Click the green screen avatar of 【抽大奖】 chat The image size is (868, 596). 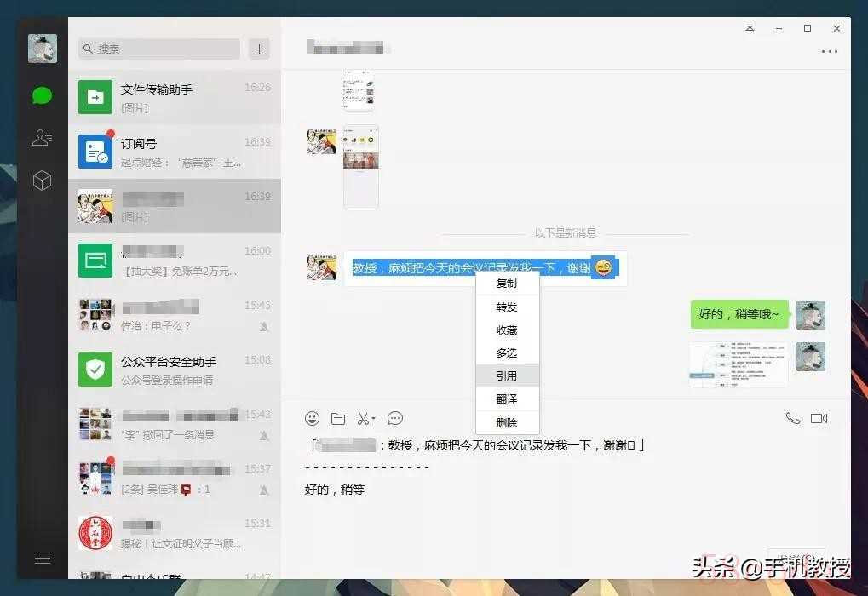(x=95, y=260)
